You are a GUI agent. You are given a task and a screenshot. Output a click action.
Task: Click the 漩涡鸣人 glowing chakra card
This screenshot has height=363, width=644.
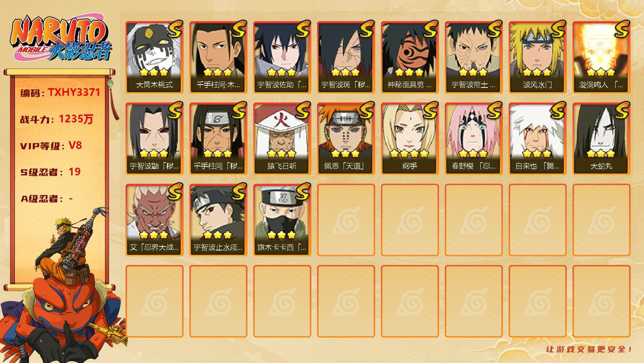[601, 57]
